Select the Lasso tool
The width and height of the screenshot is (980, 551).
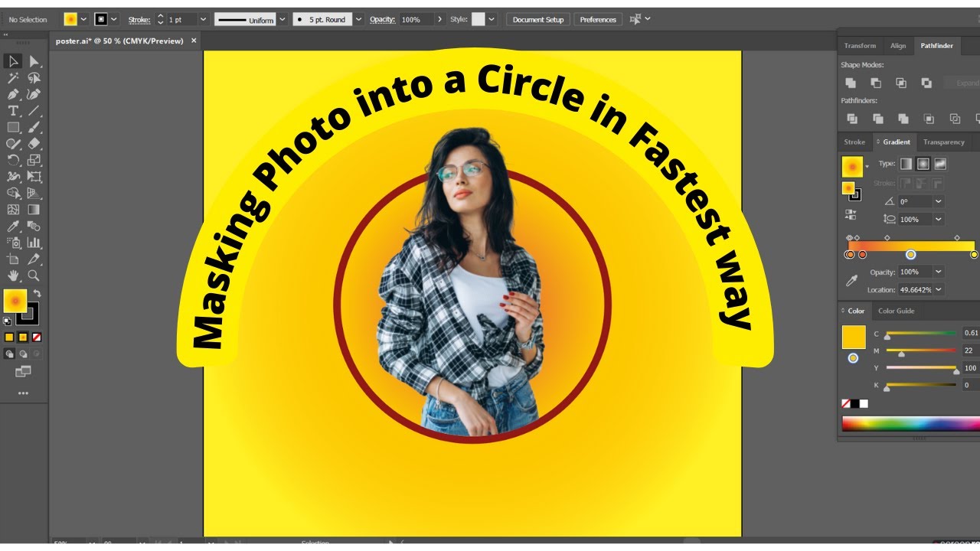pyautogui.click(x=34, y=78)
